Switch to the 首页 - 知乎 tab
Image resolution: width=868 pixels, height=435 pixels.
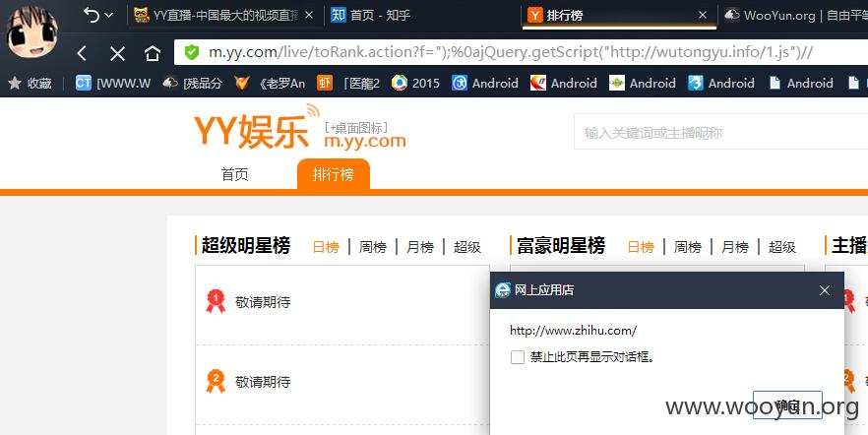pos(371,15)
